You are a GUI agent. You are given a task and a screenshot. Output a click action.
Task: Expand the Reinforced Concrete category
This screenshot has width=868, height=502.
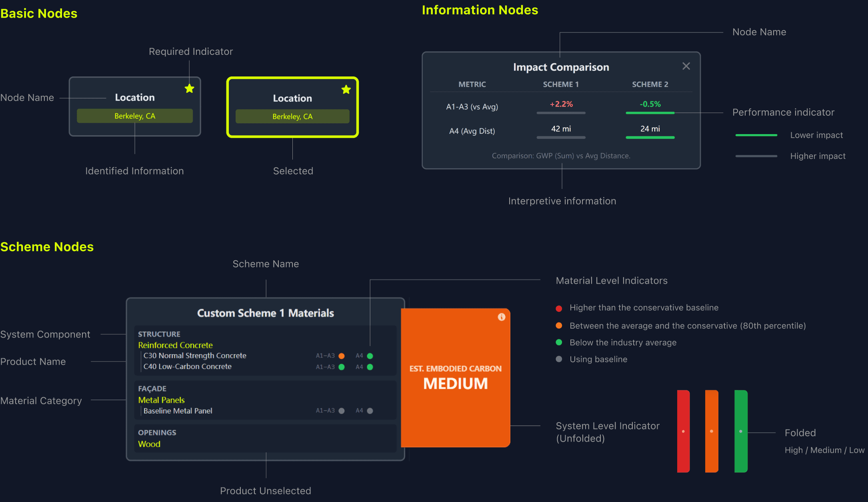tap(175, 345)
